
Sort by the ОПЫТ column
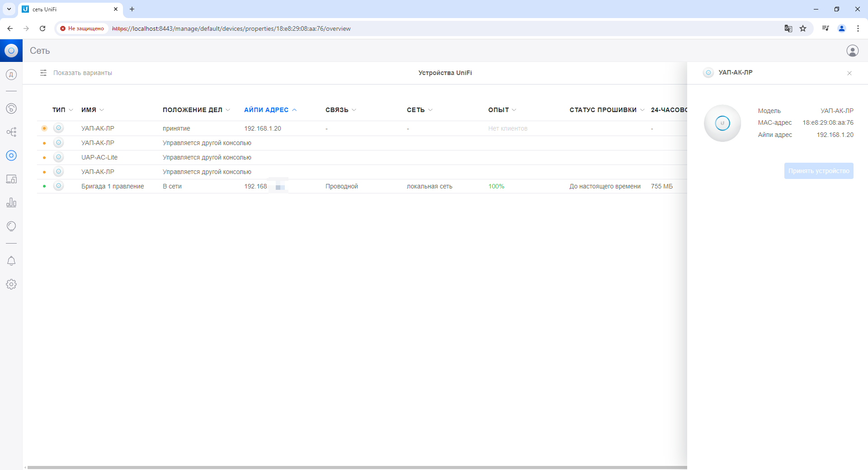[502, 110]
